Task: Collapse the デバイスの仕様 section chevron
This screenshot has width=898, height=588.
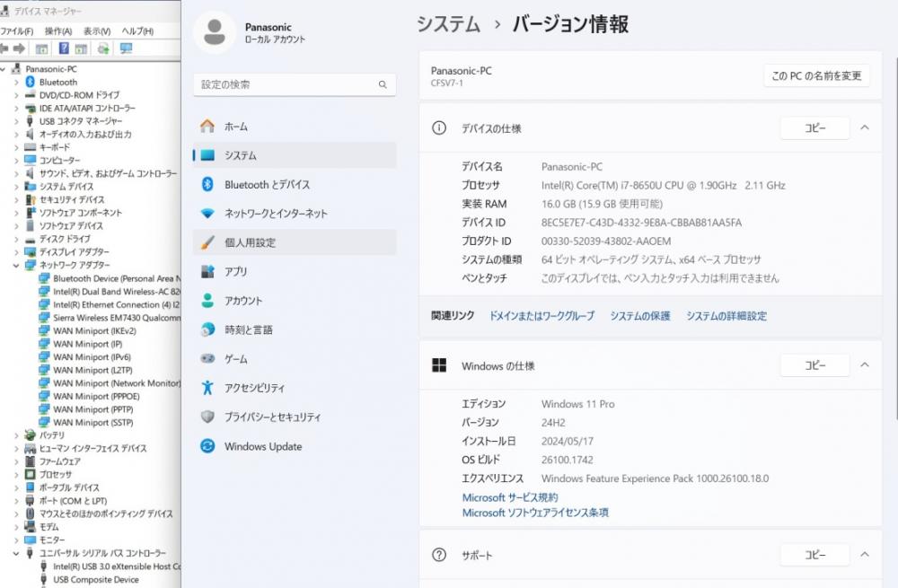Action: pyautogui.click(x=865, y=127)
